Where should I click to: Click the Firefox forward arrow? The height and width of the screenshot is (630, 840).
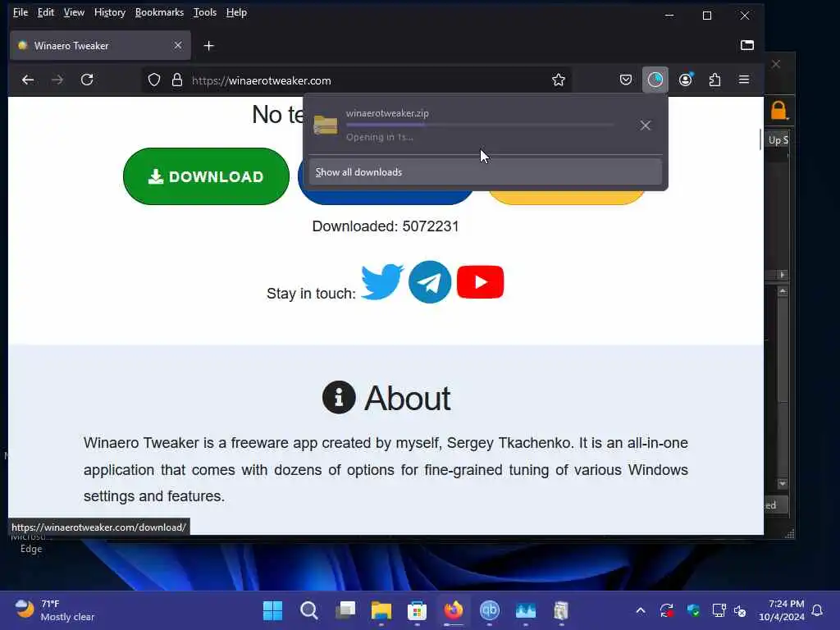pos(57,80)
